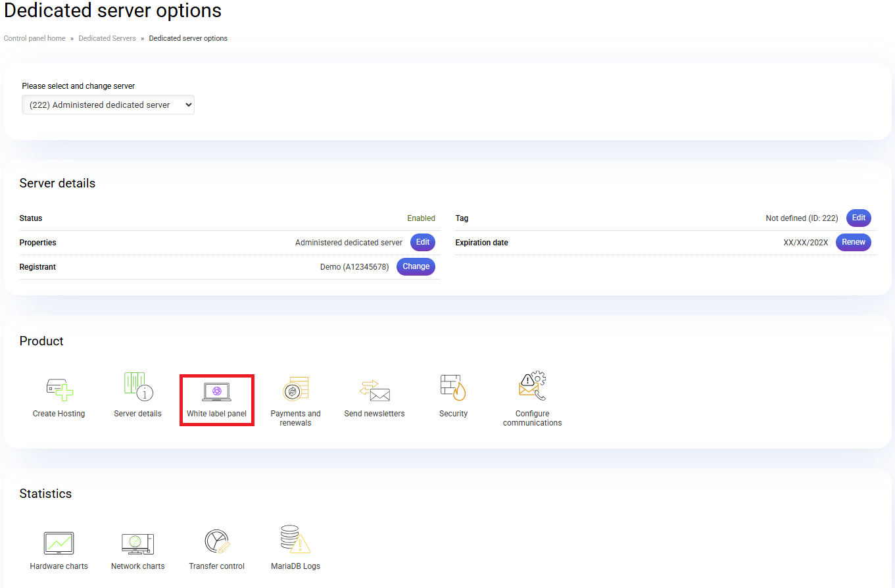This screenshot has width=895, height=588.
Task: Click the Configure communications label text
Action: click(532, 418)
